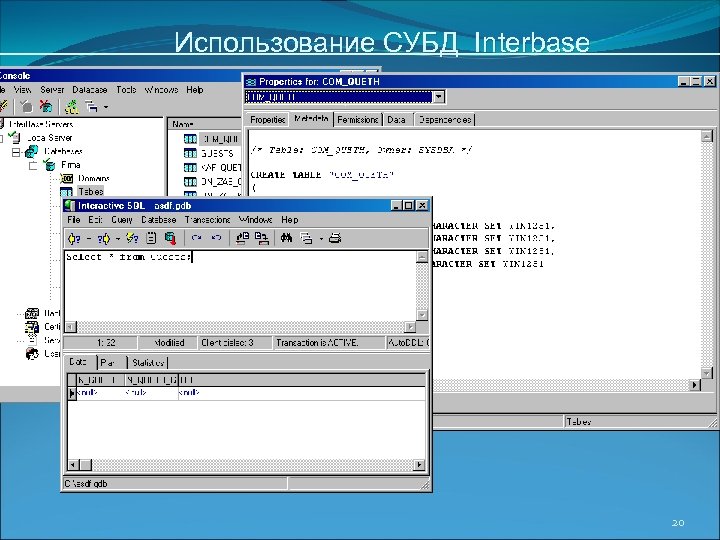Click the grey database disconnect icon in Console toolbar
720x540 pixels.
click(27, 107)
